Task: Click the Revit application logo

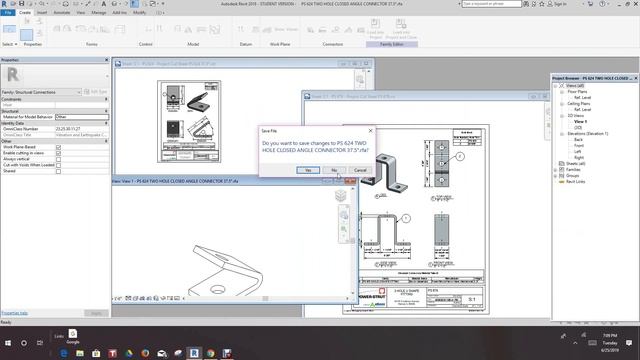Action: 4,4
